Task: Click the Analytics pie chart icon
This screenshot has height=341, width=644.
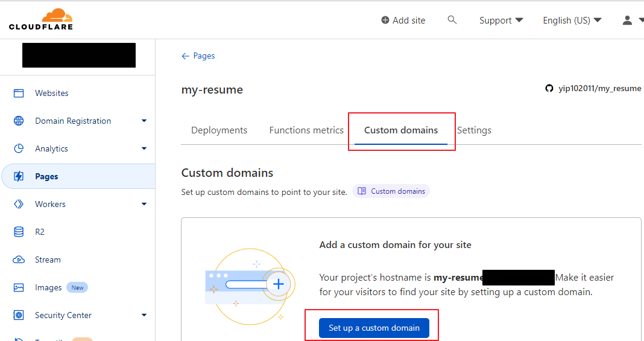Action: click(x=19, y=148)
